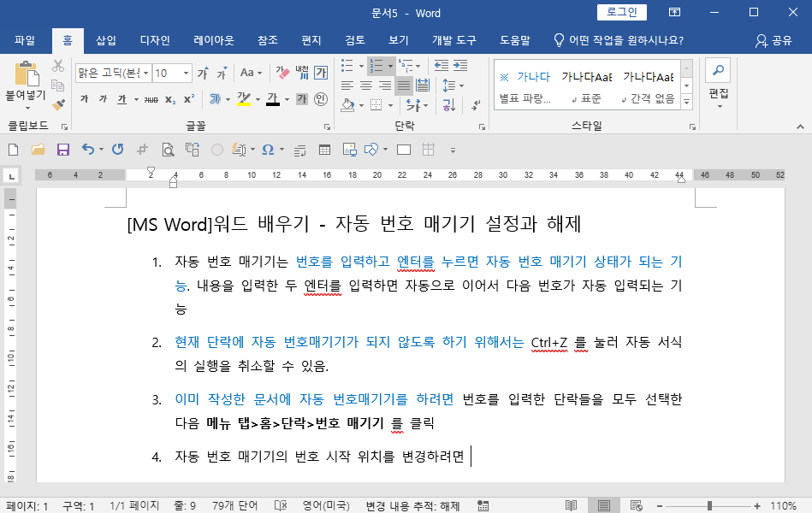The height and width of the screenshot is (513, 812).
Task: Open change case Aa dropdown
Action: [x=252, y=73]
